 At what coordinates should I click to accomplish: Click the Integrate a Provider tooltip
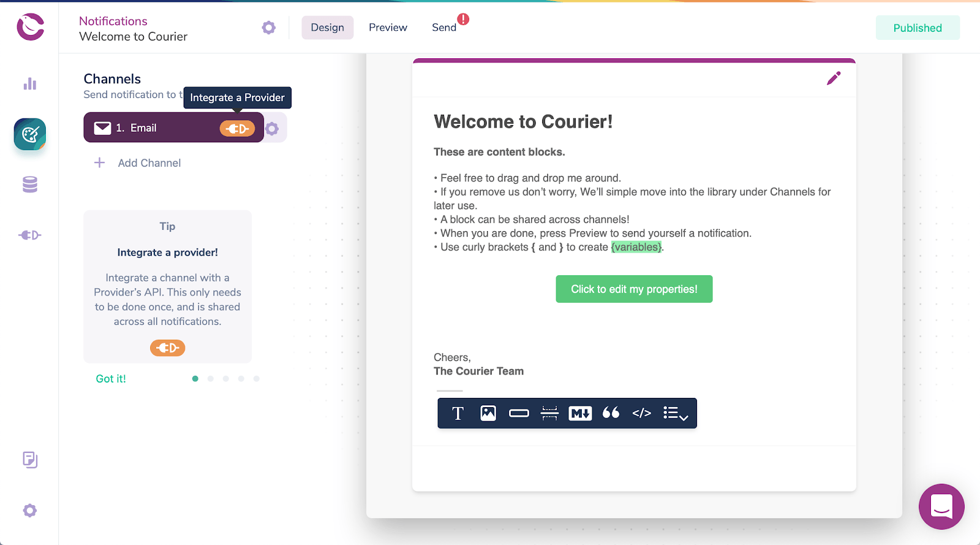[x=237, y=97]
